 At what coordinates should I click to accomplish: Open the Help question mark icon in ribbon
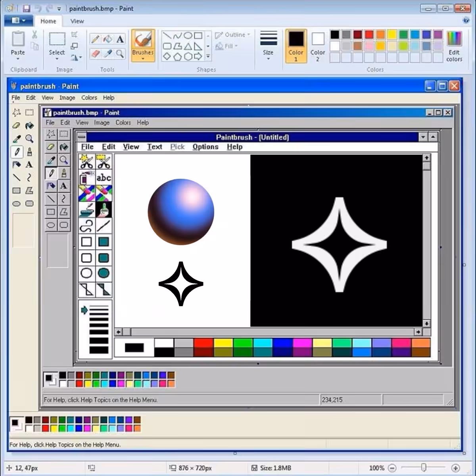click(x=466, y=21)
